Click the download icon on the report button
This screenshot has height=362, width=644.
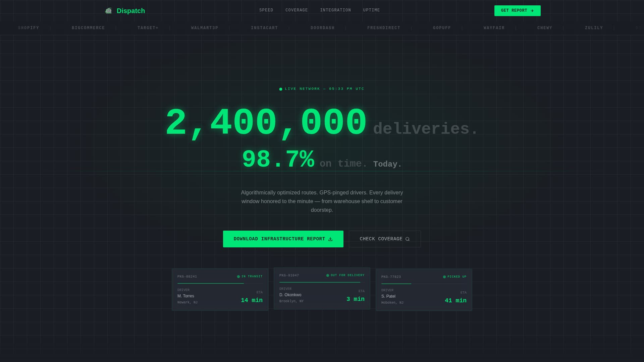point(330,239)
